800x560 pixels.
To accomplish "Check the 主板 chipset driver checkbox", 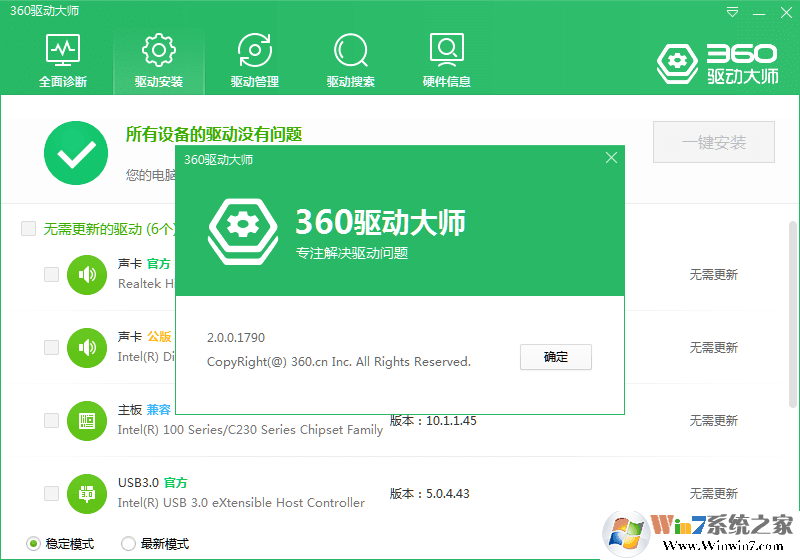I will [x=51, y=420].
